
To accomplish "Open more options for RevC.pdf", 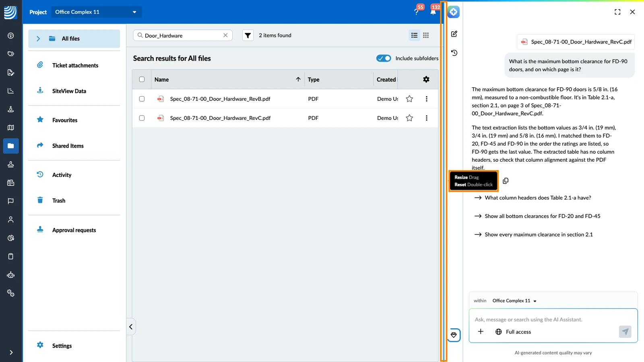I will [x=427, y=118].
